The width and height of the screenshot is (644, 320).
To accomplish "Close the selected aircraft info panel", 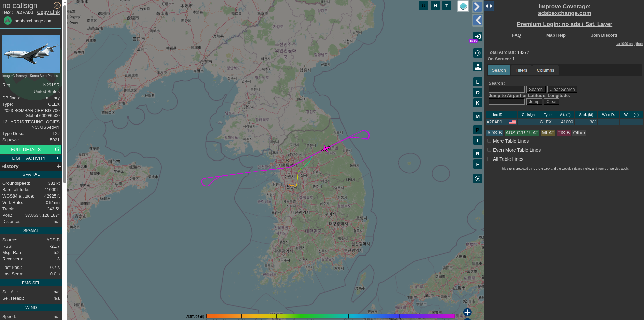I will click(x=57, y=5).
